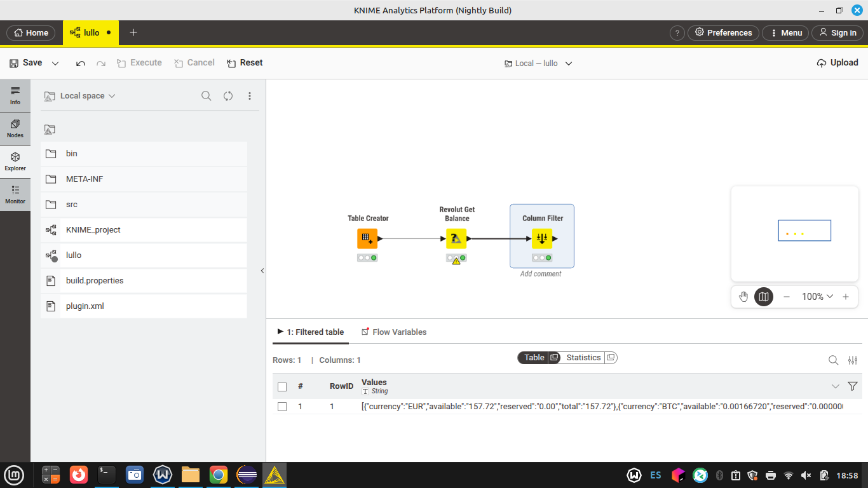The height and width of the screenshot is (488, 868).
Task: Open table view settings
Action: point(853,360)
